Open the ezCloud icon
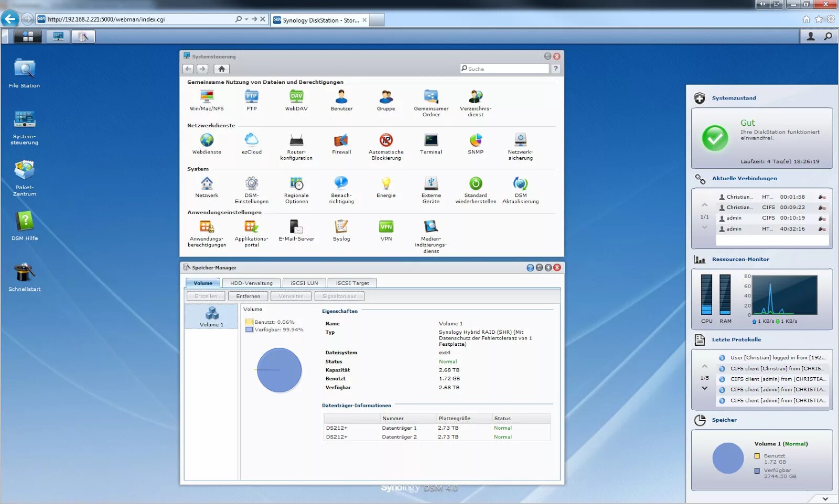The image size is (839, 504). pyautogui.click(x=252, y=144)
